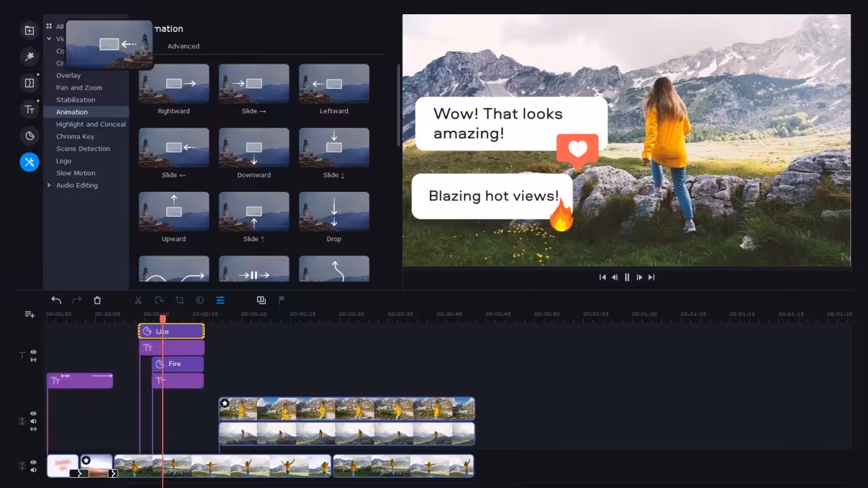This screenshot has height=488, width=868.
Task: Delete selected clip with trash icon
Action: point(97,300)
